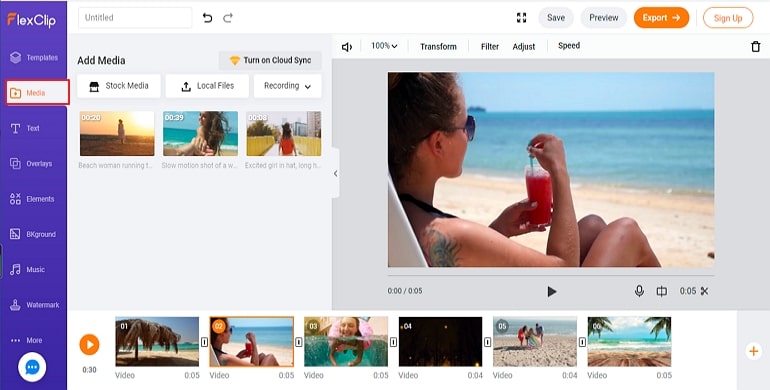Viewport: 770px width, 390px height.
Task: Open the Adjust options
Action: pyautogui.click(x=523, y=47)
